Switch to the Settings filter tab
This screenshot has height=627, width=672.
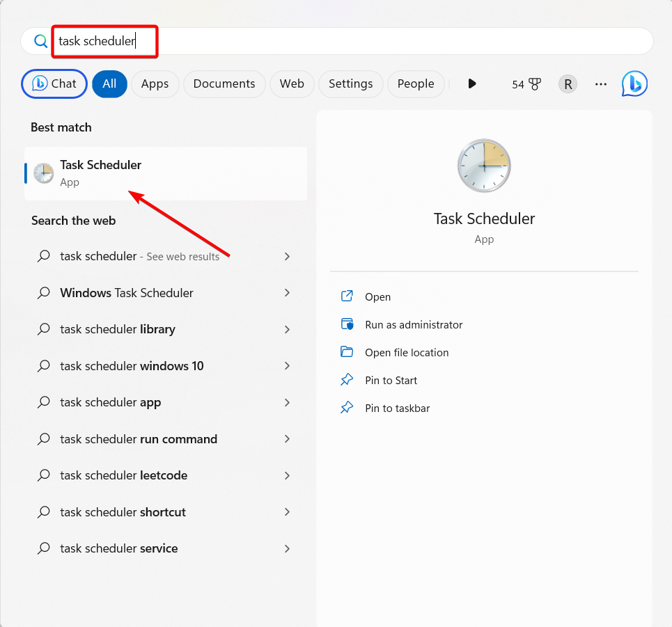(x=350, y=84)
